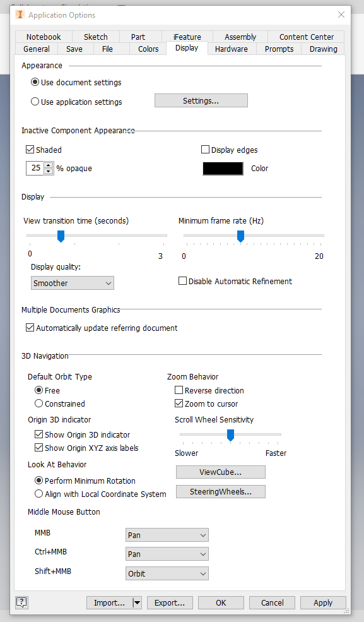Image resolution: width=364 pixels, height=622 pixels.
Task: Open the ViewCube settings button
Action: coord(220,472)
